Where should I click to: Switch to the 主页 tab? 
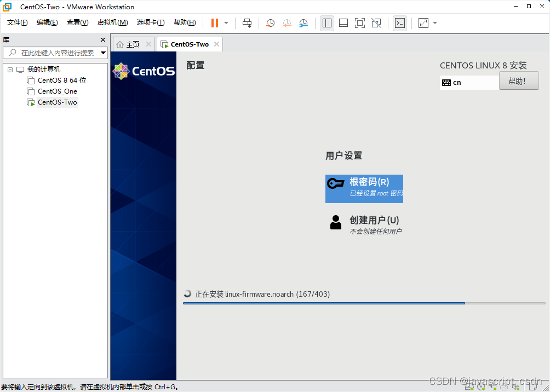pyautogui.click(x=133, y=44)
